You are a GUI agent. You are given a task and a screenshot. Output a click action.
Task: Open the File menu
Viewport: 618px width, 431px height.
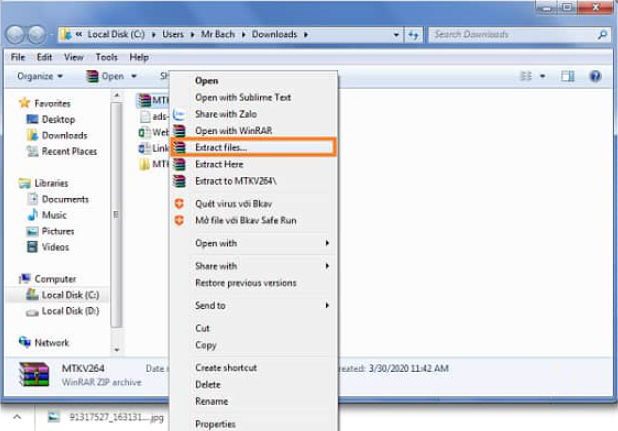click(18, 57)
